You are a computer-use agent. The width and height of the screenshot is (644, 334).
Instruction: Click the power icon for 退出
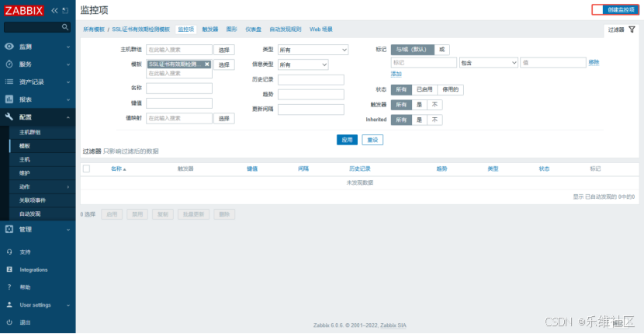point(9,322)
